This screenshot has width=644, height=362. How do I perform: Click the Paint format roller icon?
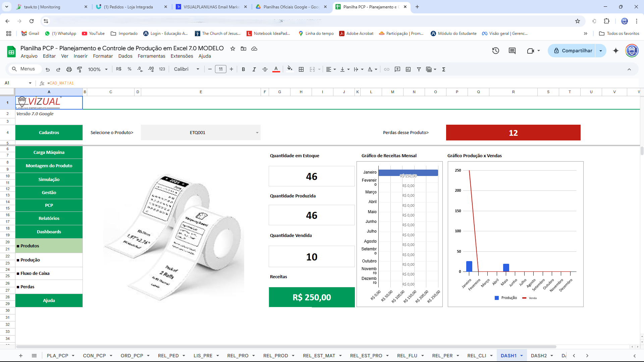pos(79,69)
